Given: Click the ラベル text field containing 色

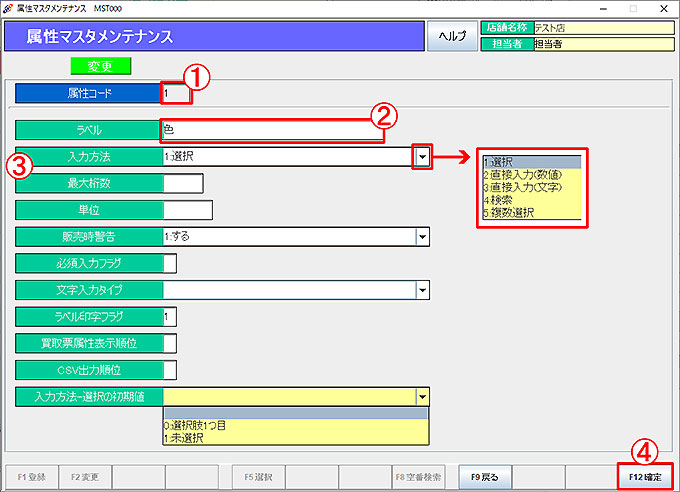Looking at the screenshot, I should point(272,130).
